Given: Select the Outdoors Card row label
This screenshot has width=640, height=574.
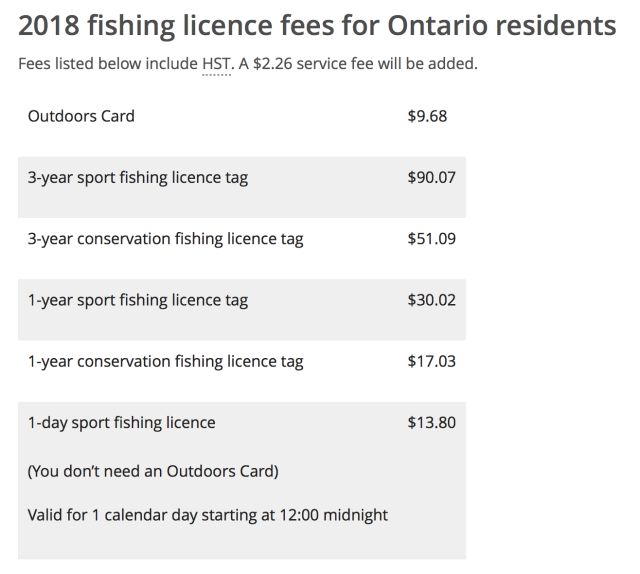Looking at the screenshot, I should 81,116.
